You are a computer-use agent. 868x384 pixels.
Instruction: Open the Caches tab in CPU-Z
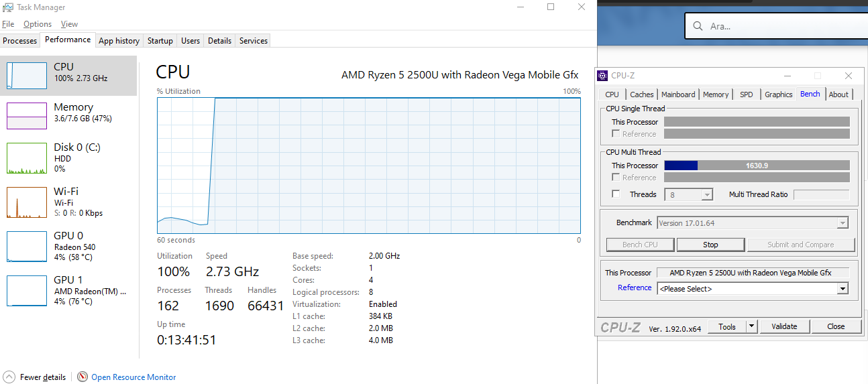coord(642,94)
